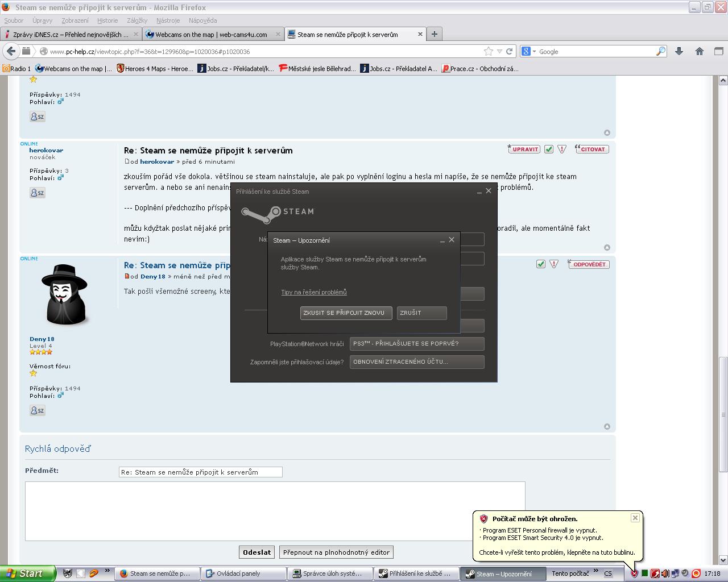Screen dimensions: 728x582
Task: Click the green square tray icon
Action: click(x=644, y=573)
